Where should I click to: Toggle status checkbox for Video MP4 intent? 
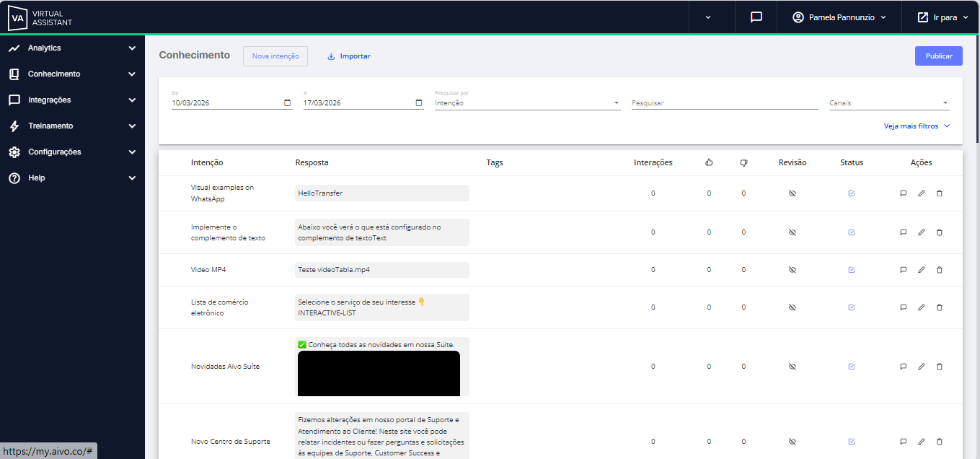pyautogui.click(x=852, y=270)
